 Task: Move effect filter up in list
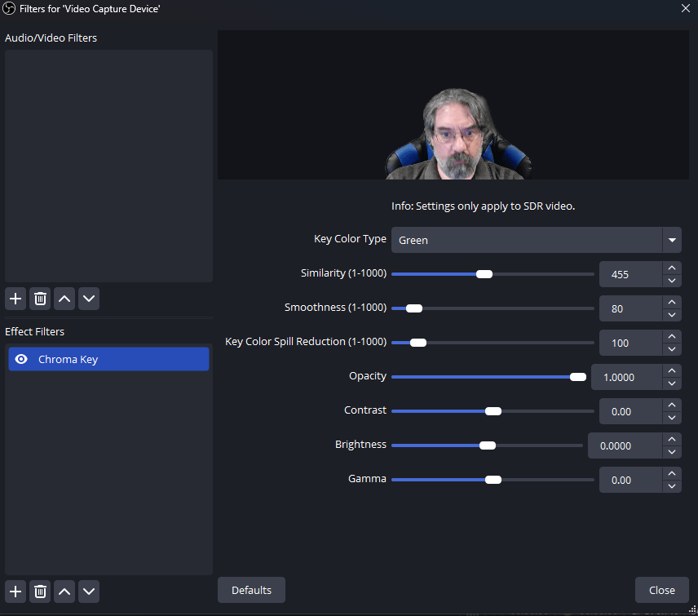point(64,591)
